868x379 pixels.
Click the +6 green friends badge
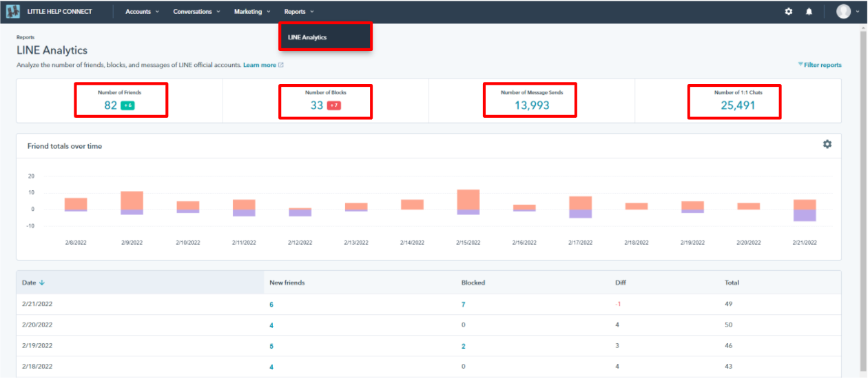click(x=127, y=105)
